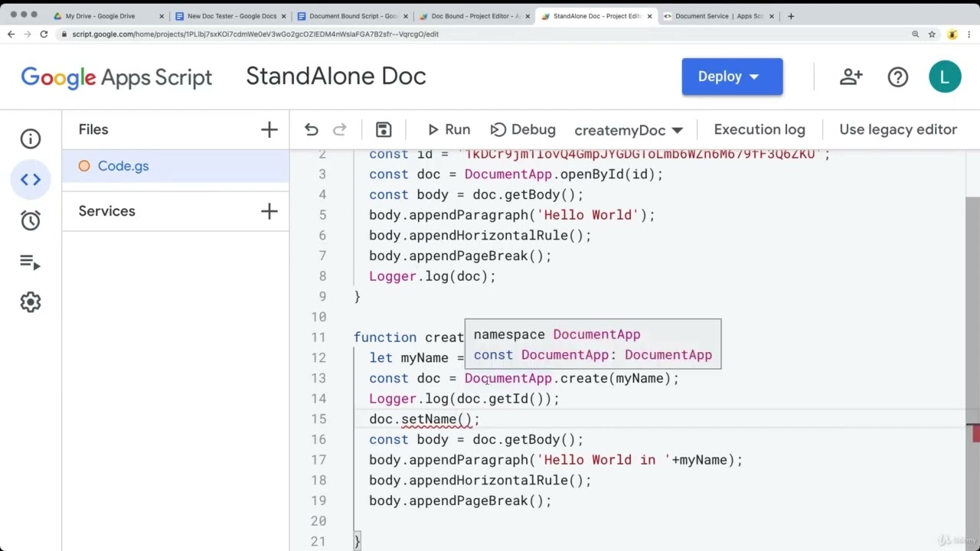Switch to Document Service browser tab
The width and height of the screenshot is (980, 551).
click(719, 16)
